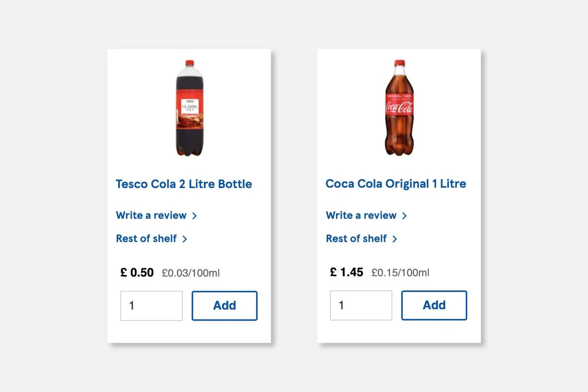588x392 pixels.
Task: Click the Coca Cola bottle product image
Action: [x=399, y=108]
